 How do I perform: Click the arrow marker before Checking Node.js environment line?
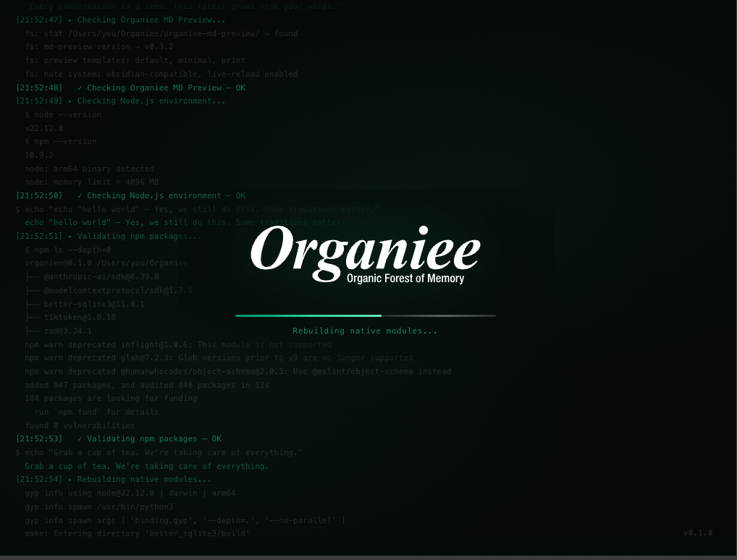tap(70, 101)
